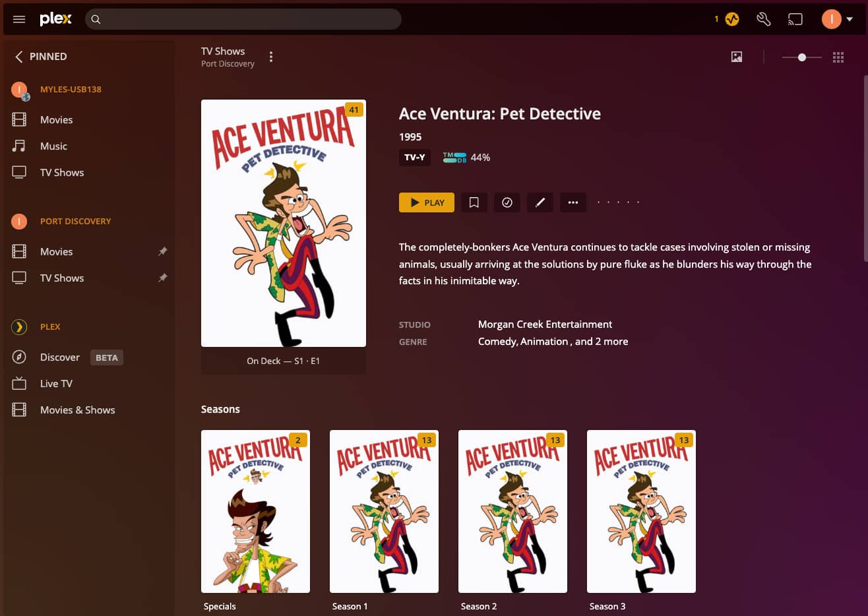Select the MYLES-USB138 server heading
The image size is (868, 616).
click(x=71, y=89)
